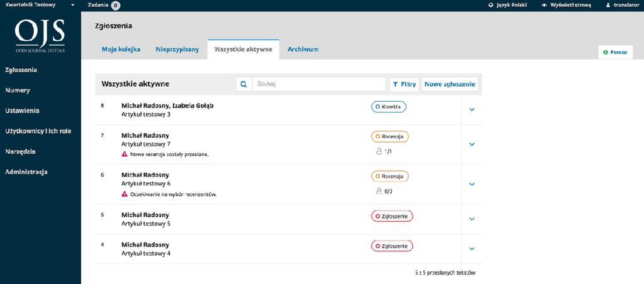The image size is (644, 284).
Task: Open the translator user menu
Action: (623, 5)
